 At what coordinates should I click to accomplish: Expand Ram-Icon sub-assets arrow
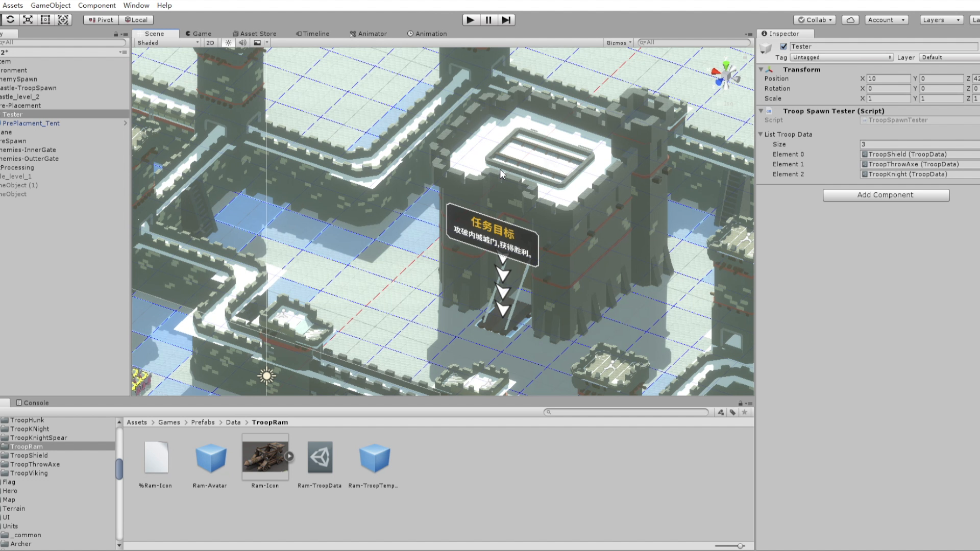tap(289, 456)
